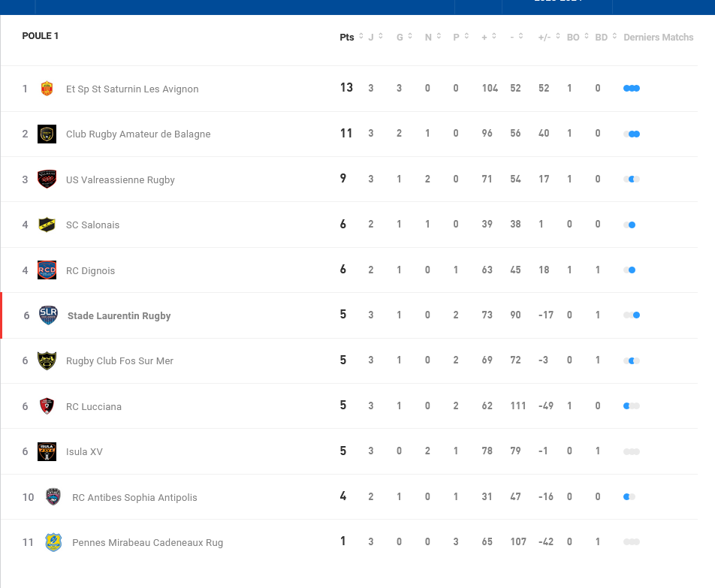Image resolution: width=715 pixels, height=588 pixels.
Task: Click the SC Salonais club badge
Action: 47,225
